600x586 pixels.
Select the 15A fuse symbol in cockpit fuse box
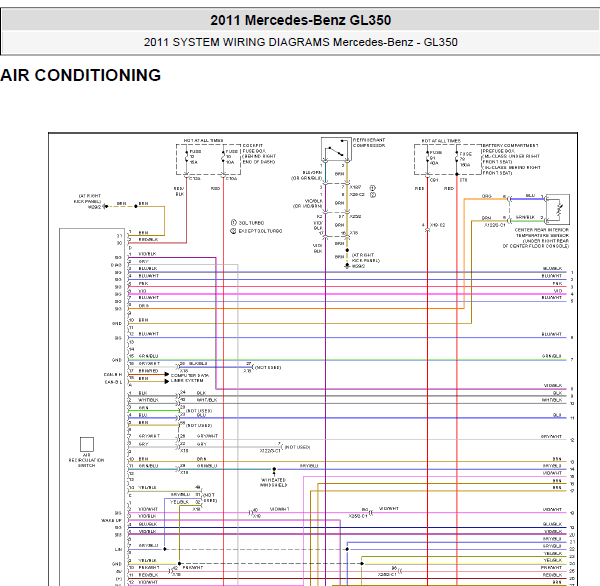(x=187, y=157)
